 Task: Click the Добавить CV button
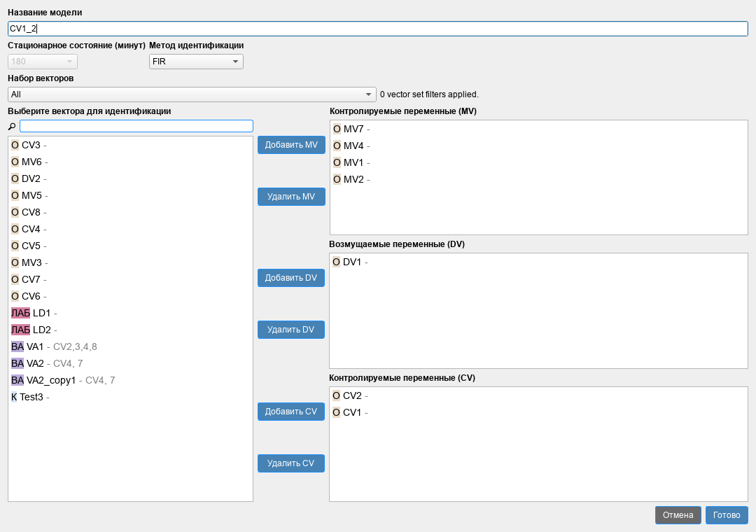[x=291, y=412]
